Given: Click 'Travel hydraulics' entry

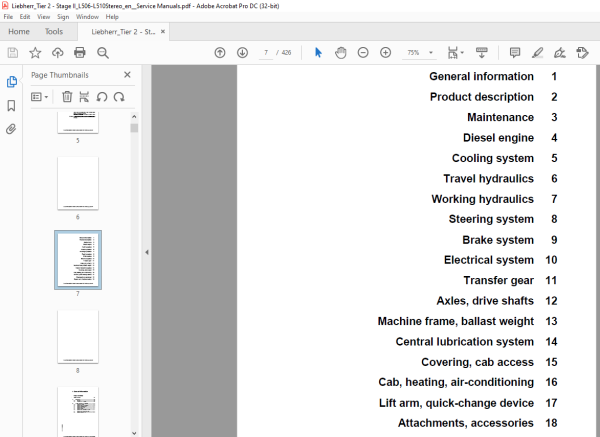Looking at the screenshot, I should click(x=489, y=179).
